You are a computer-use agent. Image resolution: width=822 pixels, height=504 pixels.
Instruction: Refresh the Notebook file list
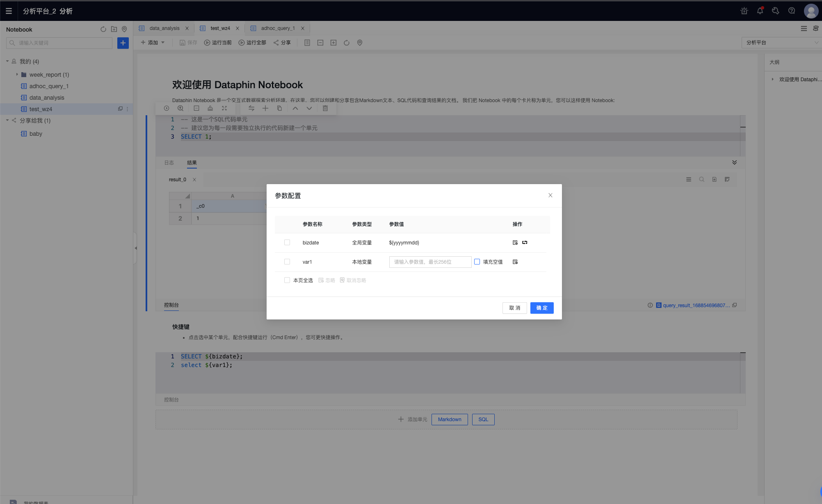coord(103,29)
